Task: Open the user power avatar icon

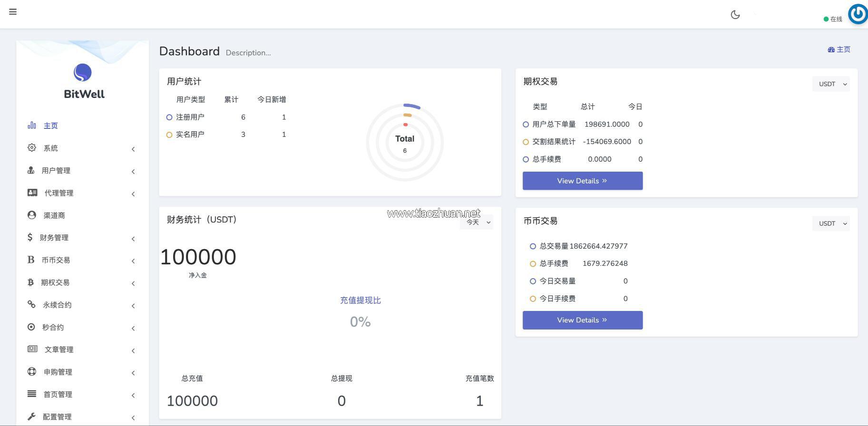Action: (x=858, y=14)
